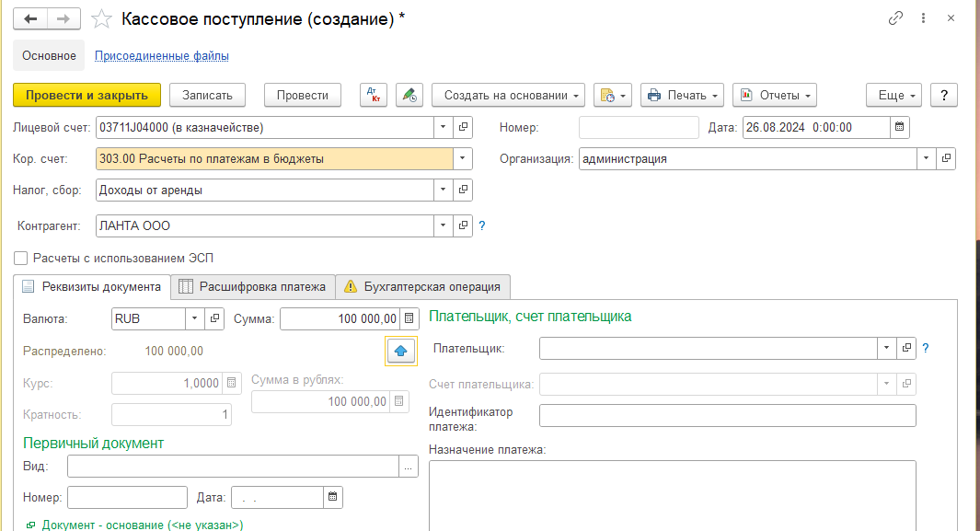Click Провести и закрыть button
Image resolution: width=980 pixels, height=531 pixels.
pyautogui.click(x=86, y=95)
